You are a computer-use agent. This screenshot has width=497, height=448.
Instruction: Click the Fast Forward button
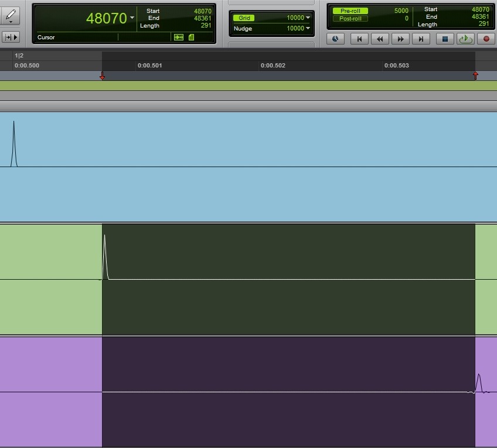click(x=400, y=39)
